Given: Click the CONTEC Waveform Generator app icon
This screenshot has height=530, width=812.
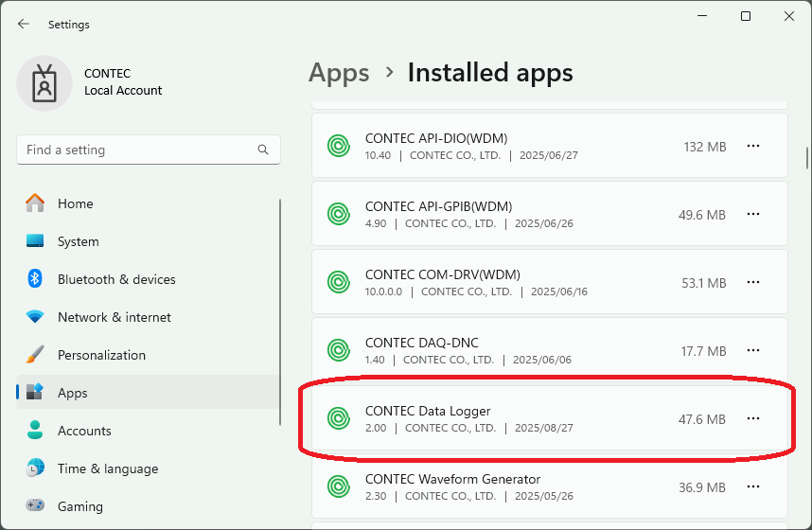Looking at the screenshot, I should point(338,487).
